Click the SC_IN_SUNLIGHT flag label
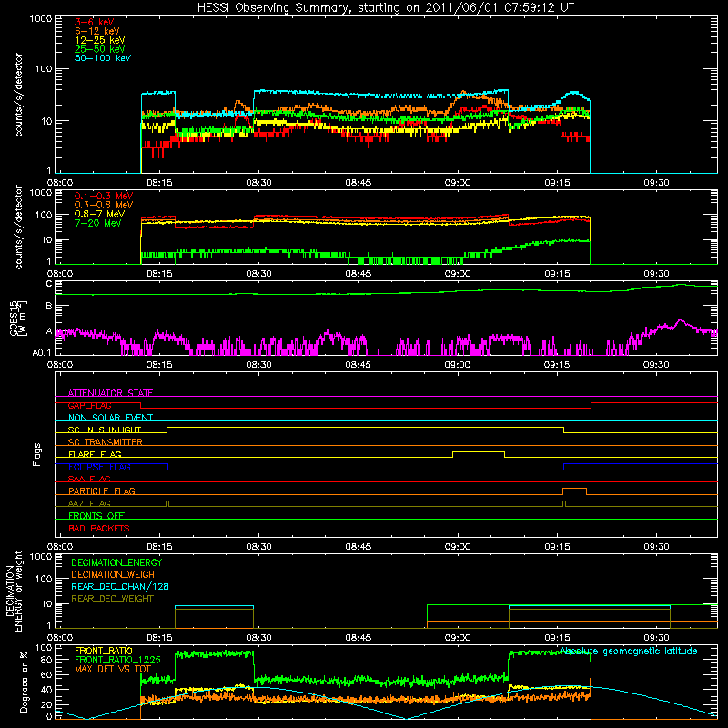This screenshot has width=728, height=728. click(105, 430)
